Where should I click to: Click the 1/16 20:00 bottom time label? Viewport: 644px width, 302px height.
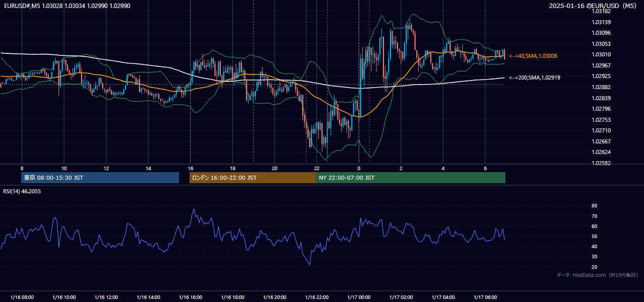[x=275, y=297]
